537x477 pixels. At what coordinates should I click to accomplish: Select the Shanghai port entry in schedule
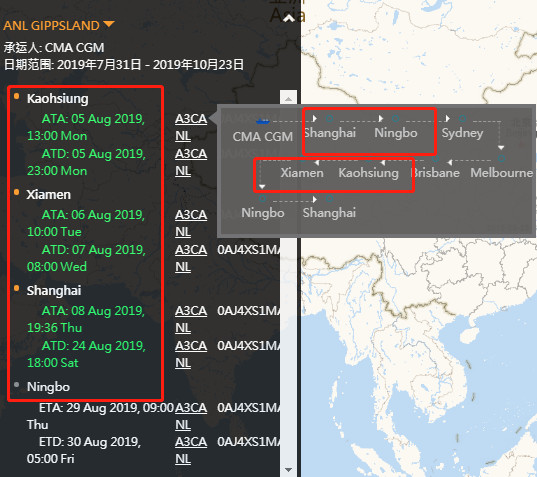coord(54,290)
